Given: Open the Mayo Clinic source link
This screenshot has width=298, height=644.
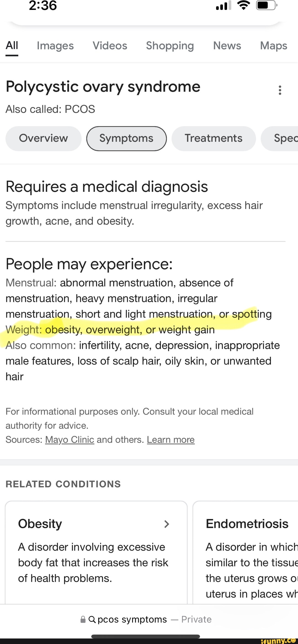Looking at the screenshot, I should click(x=70, y=440).
